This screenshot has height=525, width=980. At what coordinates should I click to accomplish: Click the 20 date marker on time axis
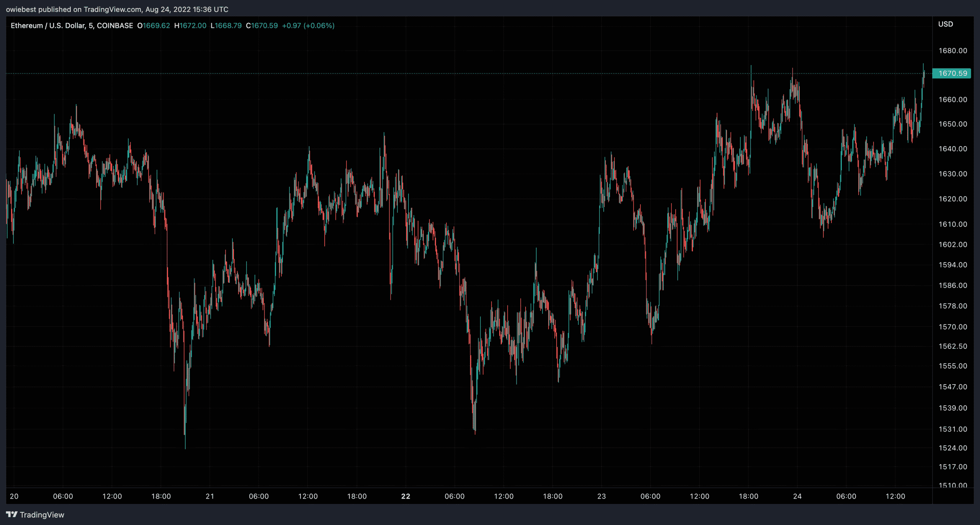click(x=14, y=496)
